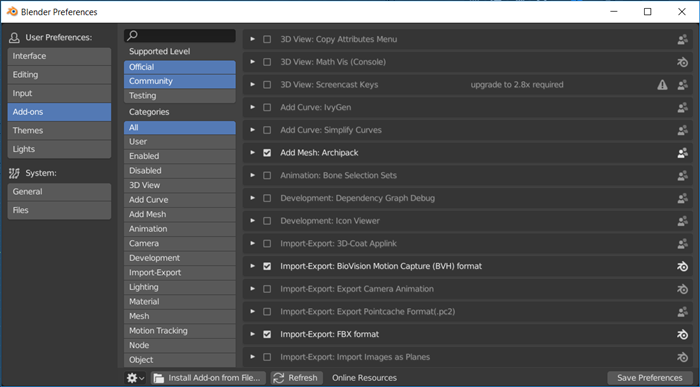
Task: Click community icon on Archipack row
Action: [x=682, y=153]
